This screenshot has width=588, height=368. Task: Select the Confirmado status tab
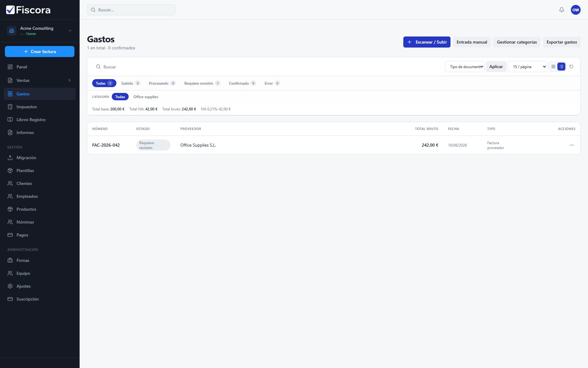[242, 83]
